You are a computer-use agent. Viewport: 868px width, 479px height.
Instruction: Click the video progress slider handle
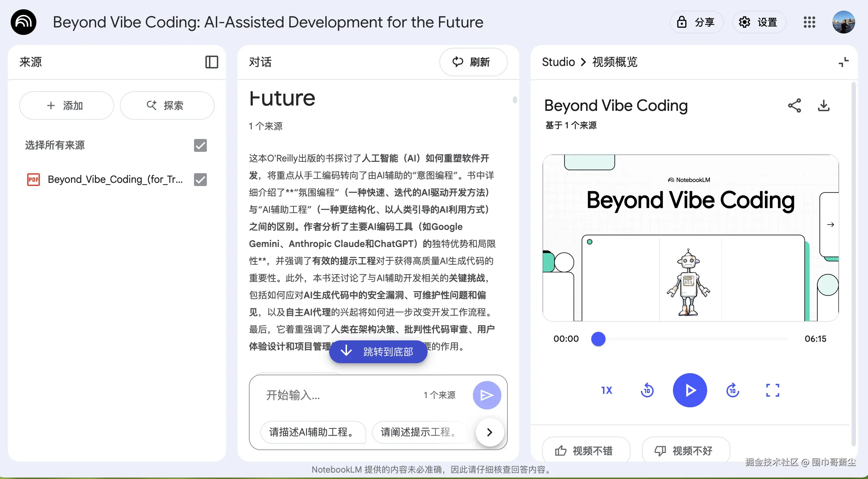tap(598, 339)
